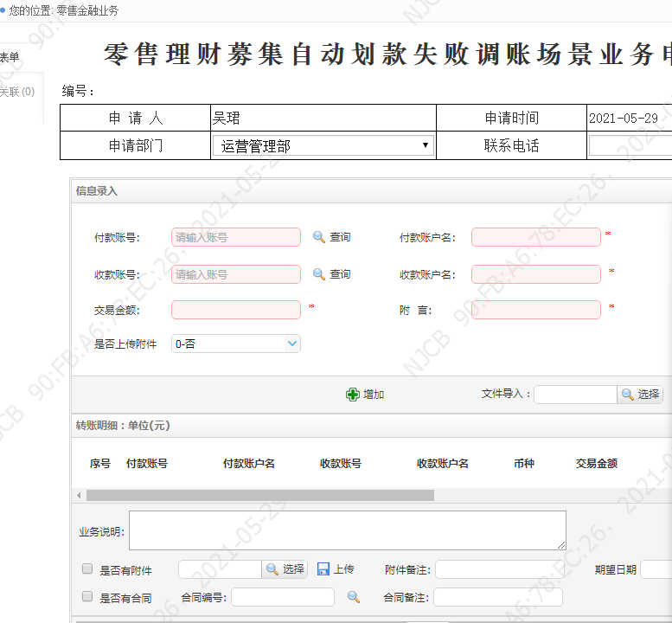
Task: Open the 是否上传附件 0-否 dropdown
Action: point(236,344)
